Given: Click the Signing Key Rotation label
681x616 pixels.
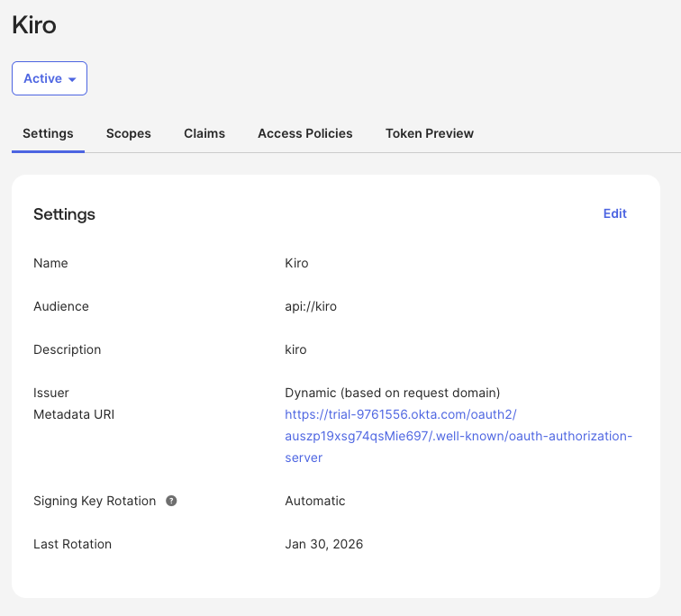Looking at the screenshot, I should coord(95,501).
